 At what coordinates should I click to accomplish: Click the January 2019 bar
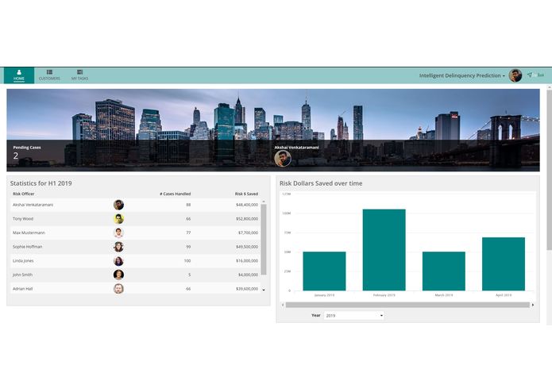click(x=324, y=271)
